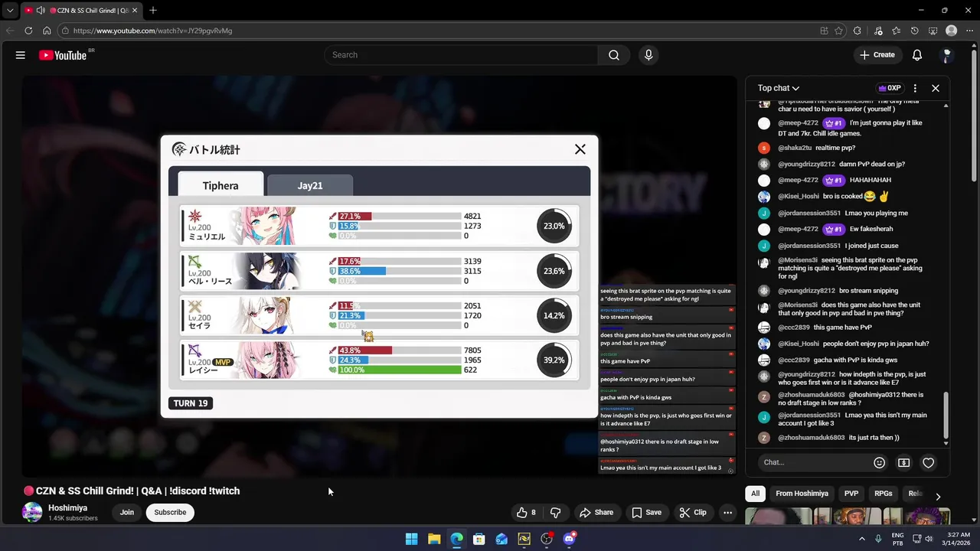The image size is (980, 551).
Task: Open the Hoshimiya channel avatar
Action: [x=32, y=513]
